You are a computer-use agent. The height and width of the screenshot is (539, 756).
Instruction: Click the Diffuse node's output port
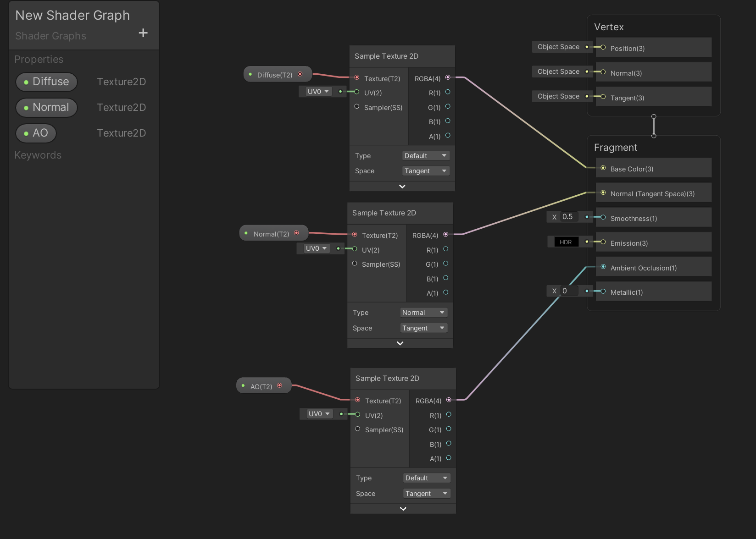click(x=300, y=74)
